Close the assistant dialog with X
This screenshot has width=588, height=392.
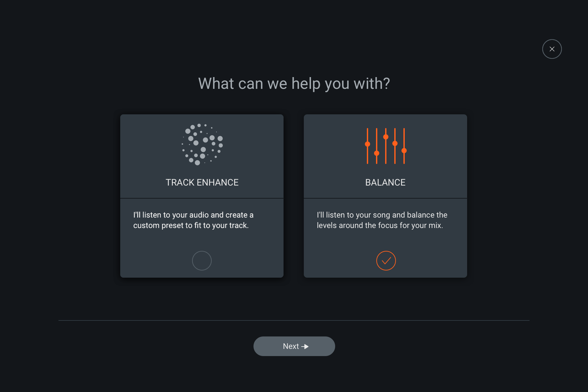pyautogui.click(x=552, y=49)
